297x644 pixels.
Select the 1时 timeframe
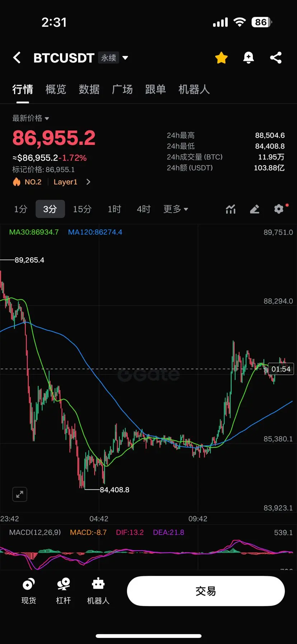(x=114, y=209)
